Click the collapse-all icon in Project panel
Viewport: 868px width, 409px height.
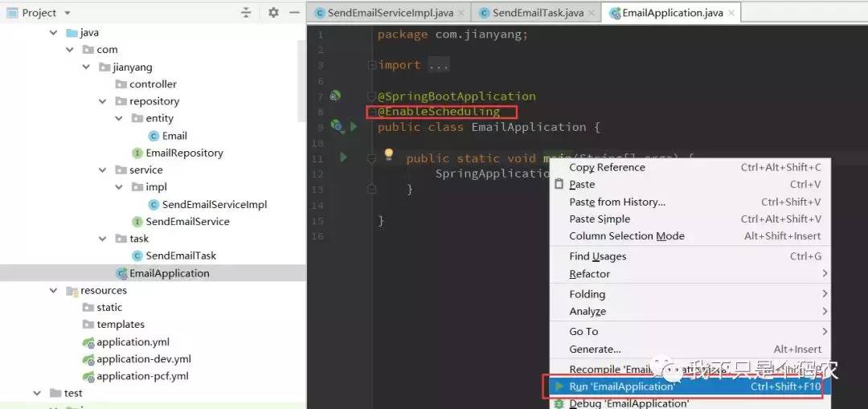246,13
